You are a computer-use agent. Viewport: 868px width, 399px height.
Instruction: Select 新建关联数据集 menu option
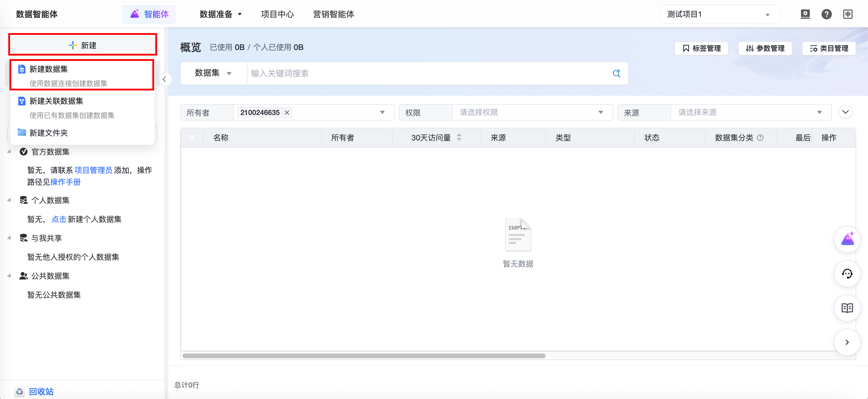(x=56, y=101)
